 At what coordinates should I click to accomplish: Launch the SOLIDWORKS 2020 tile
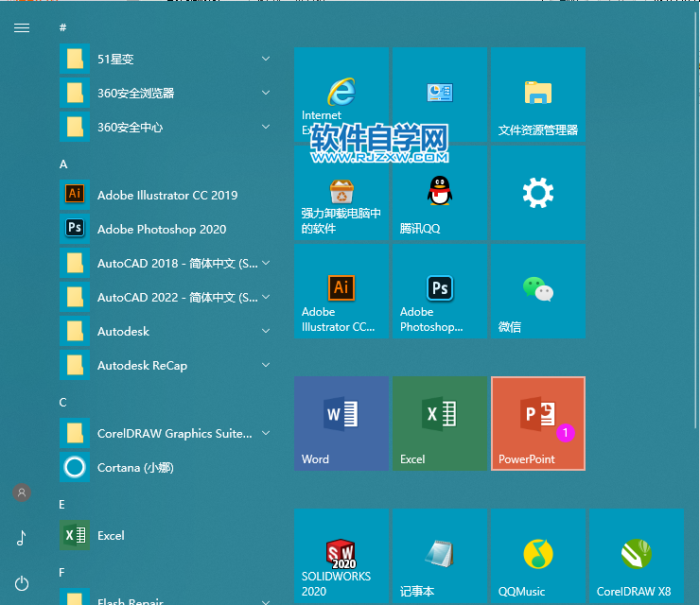pyautogui.click(x=341, y=555)
